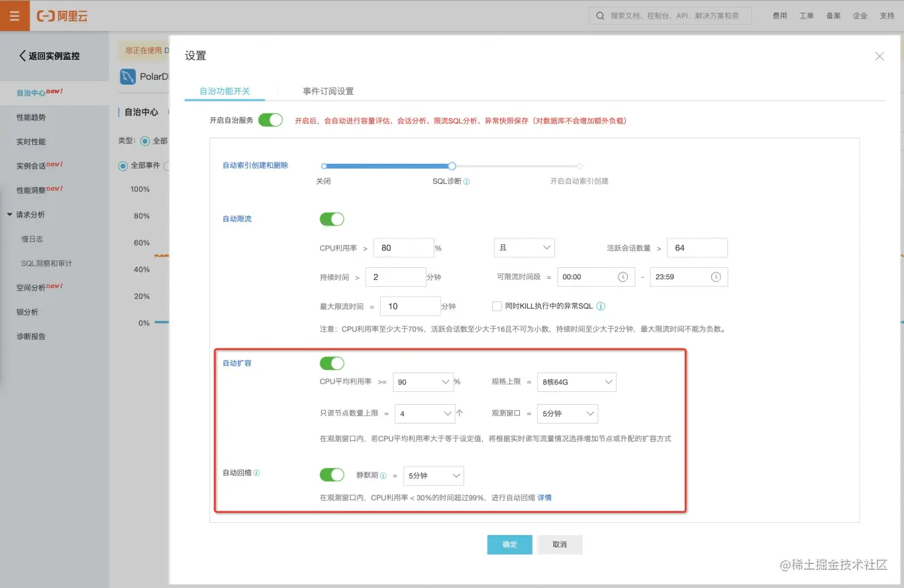Click the PolarDB database icon behind the dialog
The width and height of the screenshot is (904, 588).
(128, 77)
